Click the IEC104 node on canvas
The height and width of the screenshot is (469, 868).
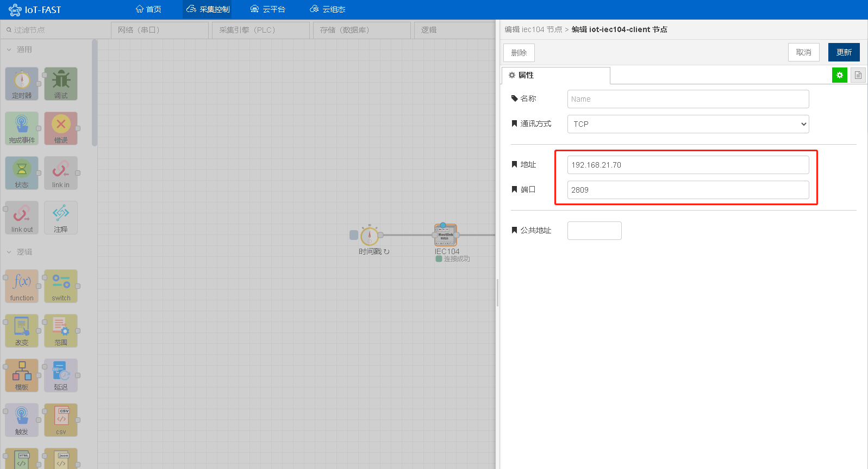tap(446, 235)
